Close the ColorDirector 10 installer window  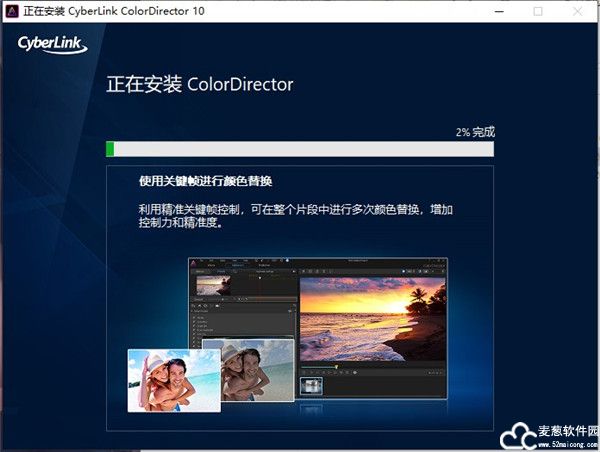577,11
